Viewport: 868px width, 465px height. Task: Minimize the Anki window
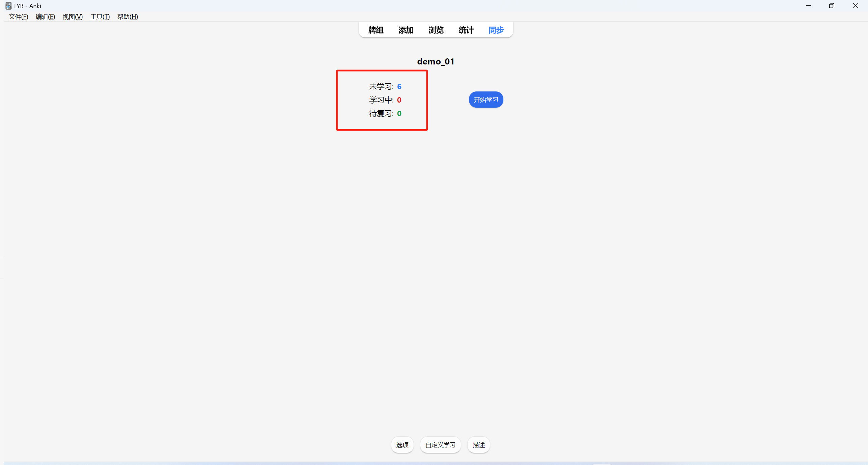(x=808, y=6)
